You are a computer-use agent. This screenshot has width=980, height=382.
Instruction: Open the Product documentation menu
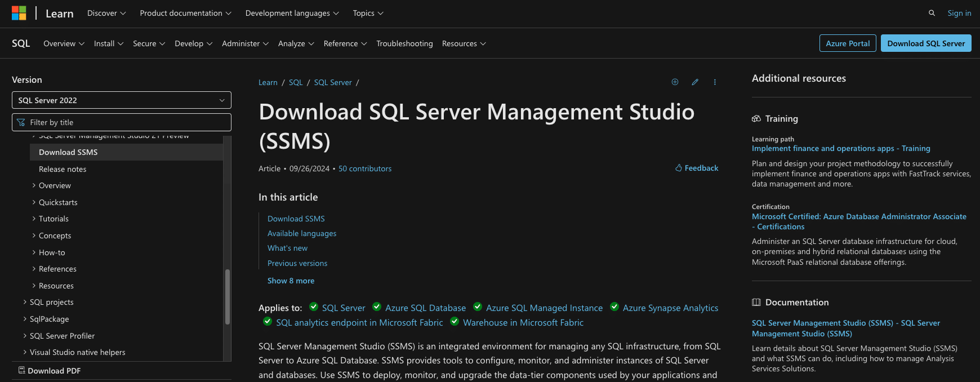click(x=185, y=13)
